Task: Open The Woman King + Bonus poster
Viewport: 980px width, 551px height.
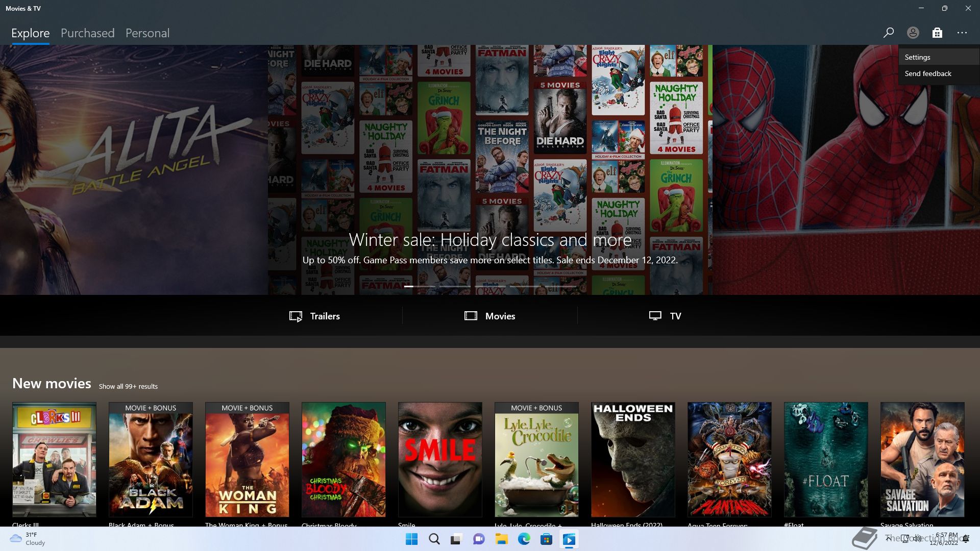Action: (x=247, y=460)
